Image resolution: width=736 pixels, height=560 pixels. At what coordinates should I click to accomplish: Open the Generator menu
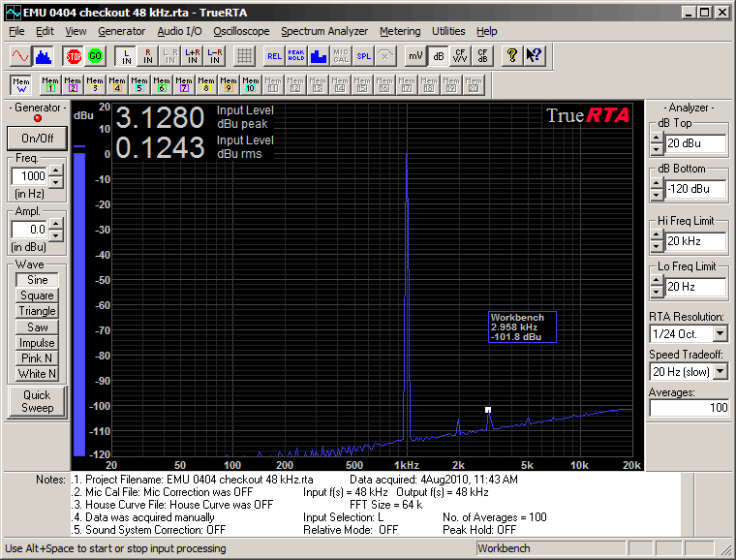pyautogui.click(x=122, y=31)
